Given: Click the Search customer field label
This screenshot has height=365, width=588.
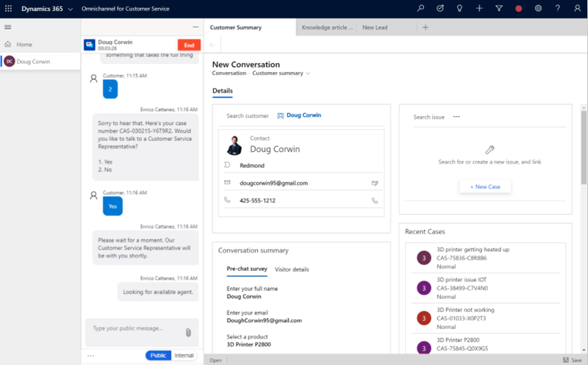Looking at the screenshot, I should pos(248,116).
